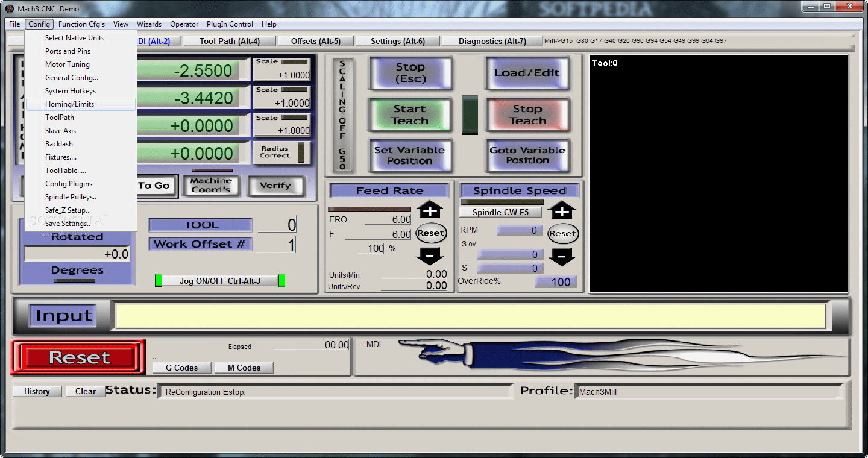
Task: Click the feed rate 100 % field
Action: [370, 248]
